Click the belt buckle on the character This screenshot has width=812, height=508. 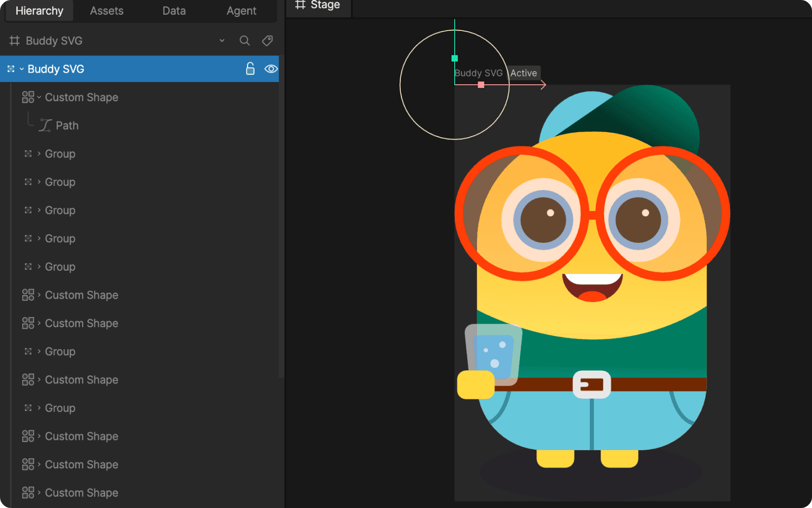click(x=592, y=385)
